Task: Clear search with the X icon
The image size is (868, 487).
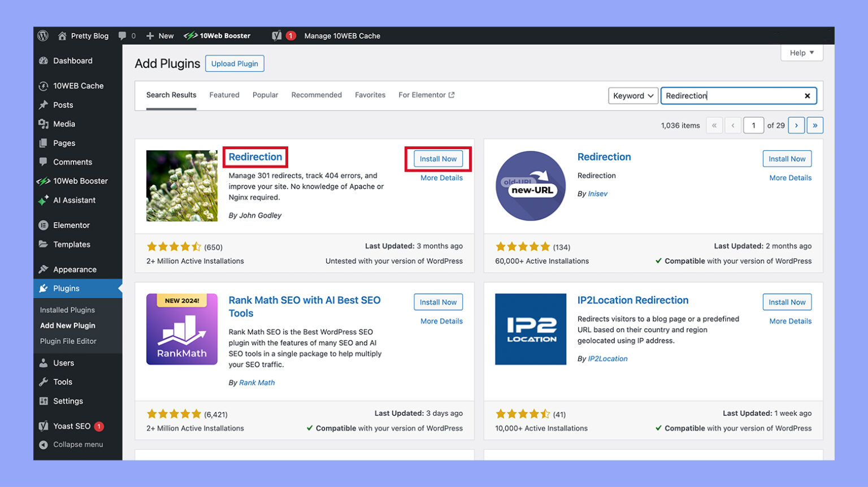Action: [807, 95]
